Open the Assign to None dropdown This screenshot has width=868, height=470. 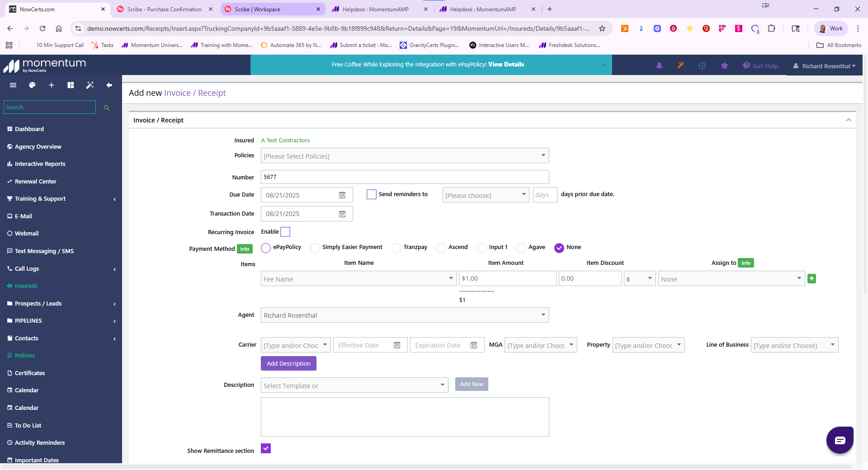731,279
